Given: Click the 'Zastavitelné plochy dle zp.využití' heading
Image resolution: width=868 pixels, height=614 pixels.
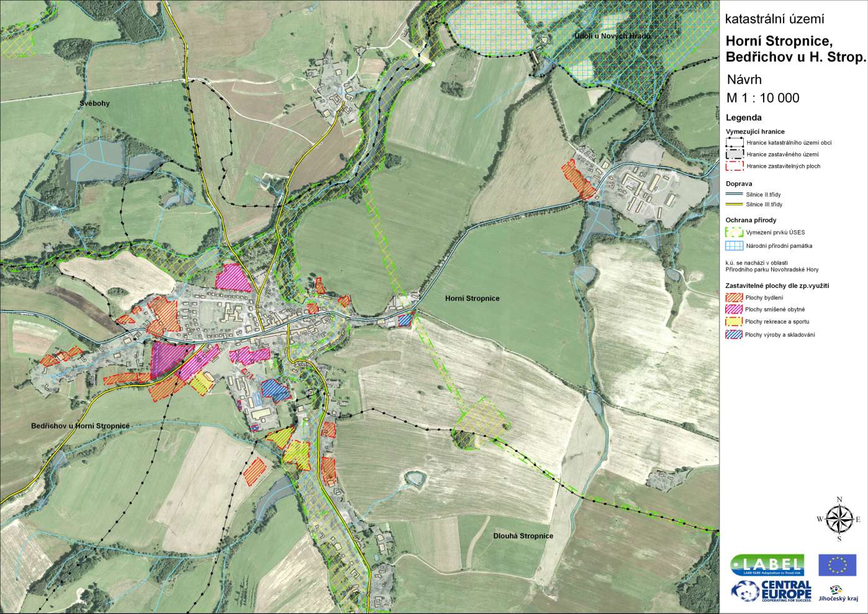Looking at the screenshot, I should click(x=777, y=286).
